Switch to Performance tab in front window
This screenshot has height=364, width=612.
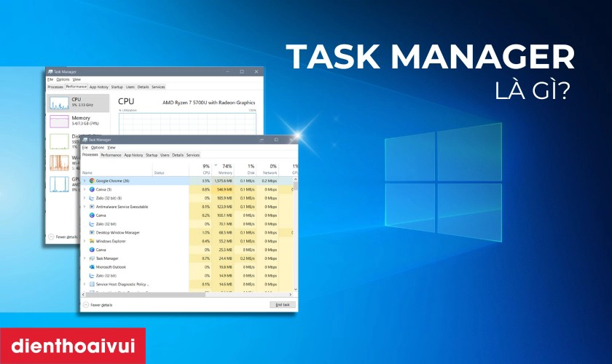pyautogui.click(x=111, y=155)
